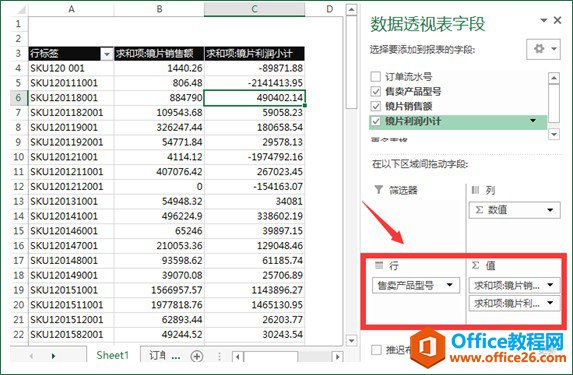573x375 pixels.
Task: Select cell with value 1465130.95
Action: coord(255,305)
